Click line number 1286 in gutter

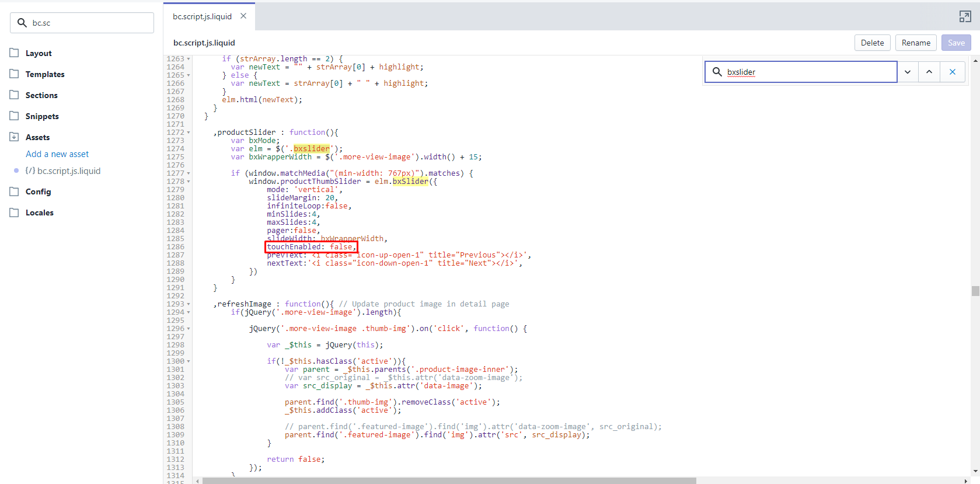coord(175,247)
